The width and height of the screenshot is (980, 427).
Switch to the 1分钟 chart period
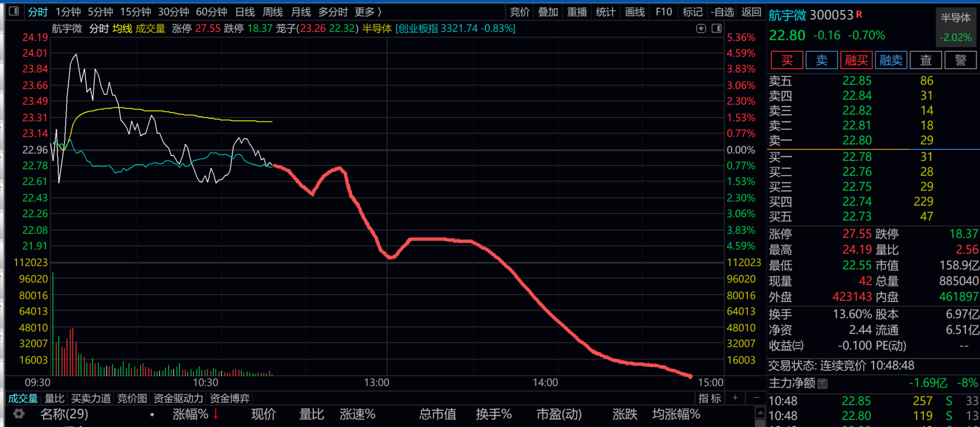[68, 12]
